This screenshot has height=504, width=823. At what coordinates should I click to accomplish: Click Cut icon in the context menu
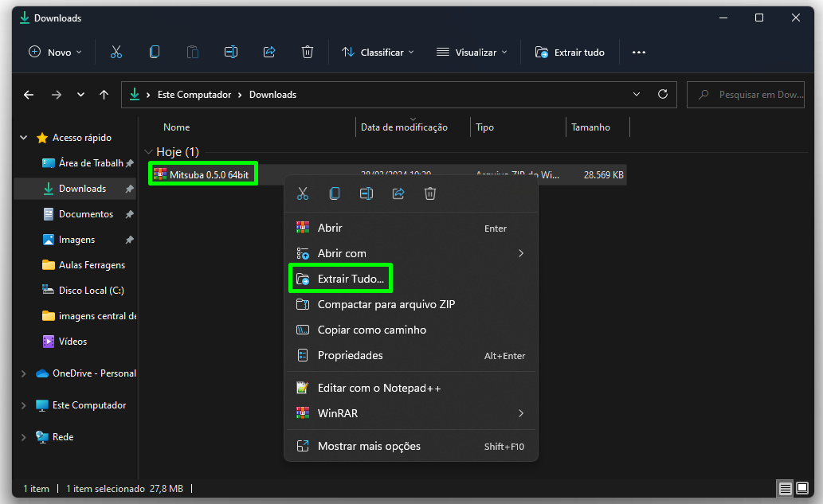coord(303,194)
